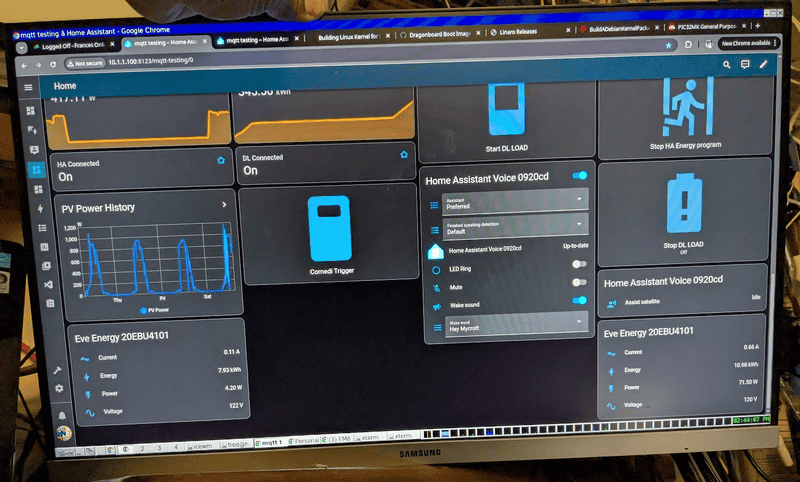The image size is (800, 482).
Task: Open the To-do list sidebar icon
Action: click(42, 228)
